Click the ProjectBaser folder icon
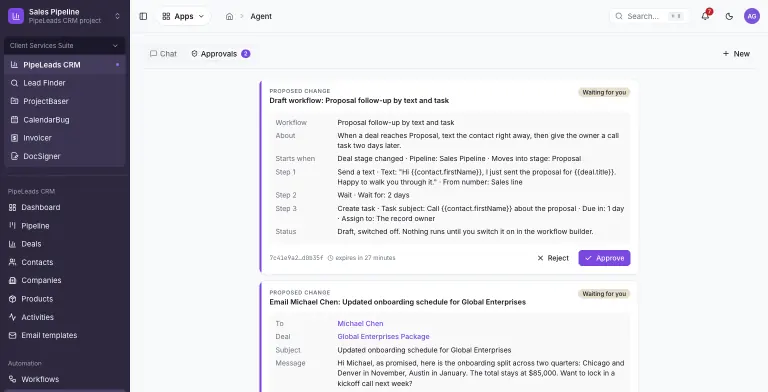The image size is (768, 392). [x=14, y=101]
